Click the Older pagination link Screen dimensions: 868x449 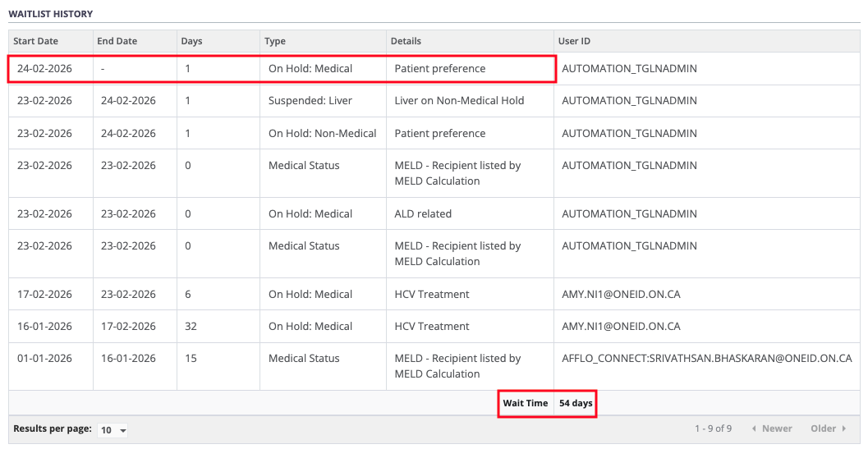point(828,428)
